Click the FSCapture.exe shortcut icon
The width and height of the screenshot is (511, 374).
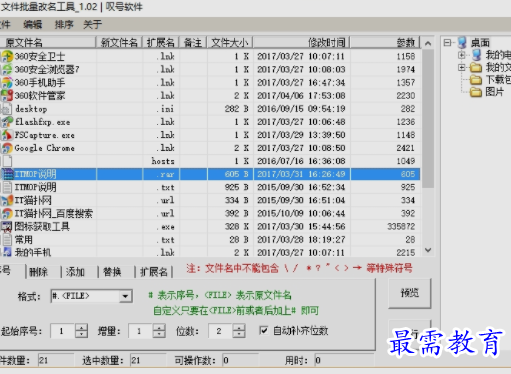click(7, 135)
